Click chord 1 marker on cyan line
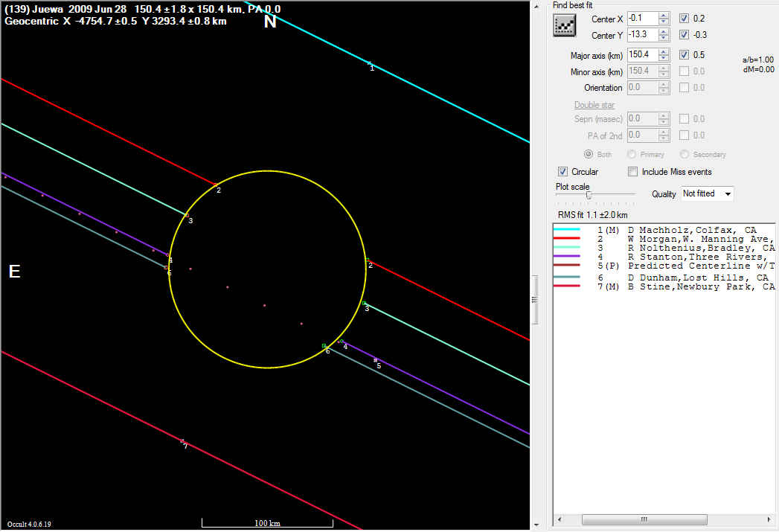Screen dimensions: 779x532 click(369, 63)
